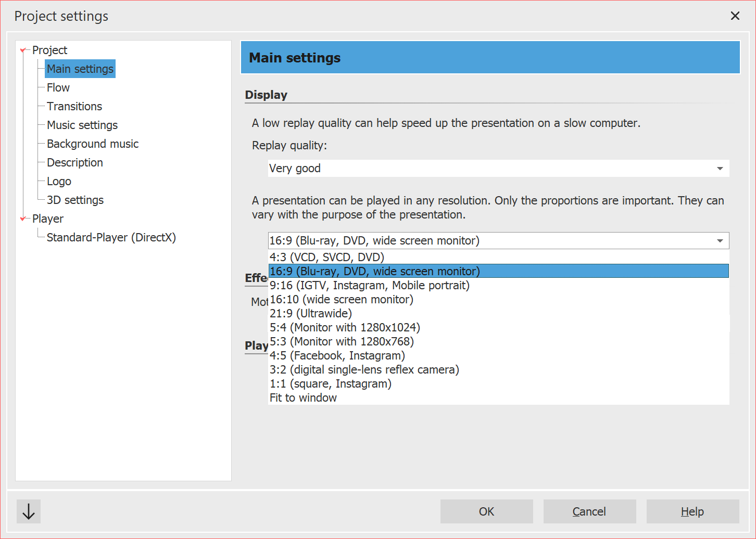756x539 pixels.
Task: Open 3D settings
Action: 75,200
